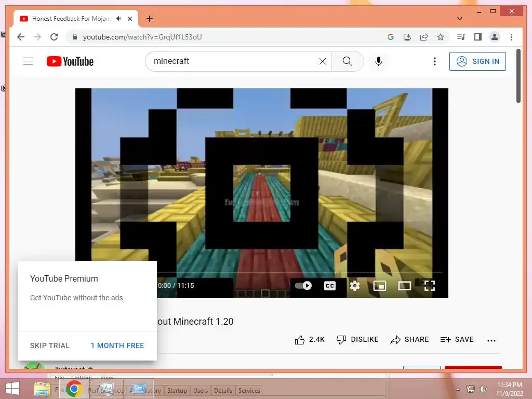The image size is (532, 399).
Task: Toggle theater mode
Action: (x=404, y=286)
